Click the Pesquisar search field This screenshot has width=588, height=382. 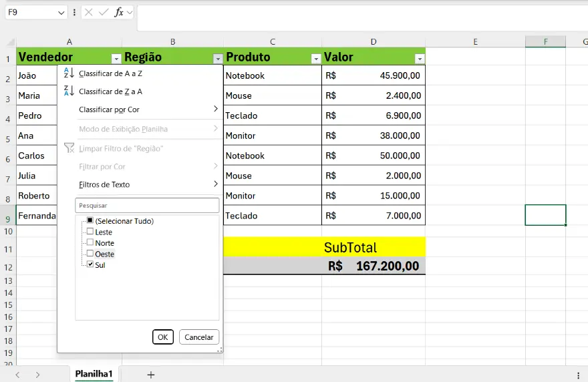(147, 206)
